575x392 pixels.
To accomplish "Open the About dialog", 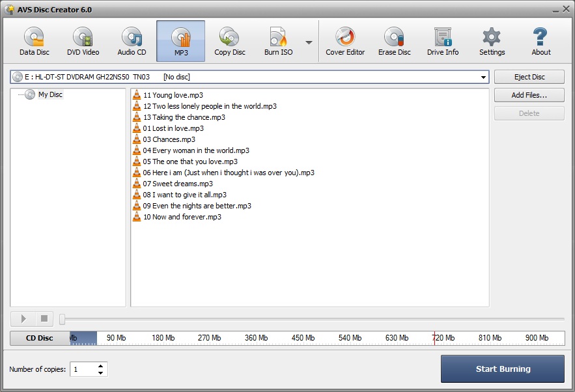I will pos(540,40).
